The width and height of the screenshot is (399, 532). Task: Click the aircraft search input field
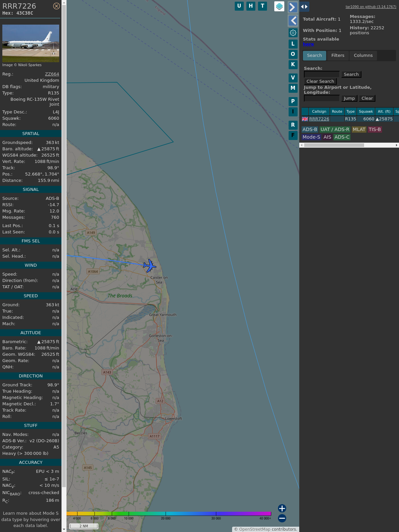click(x=322, y=74)
